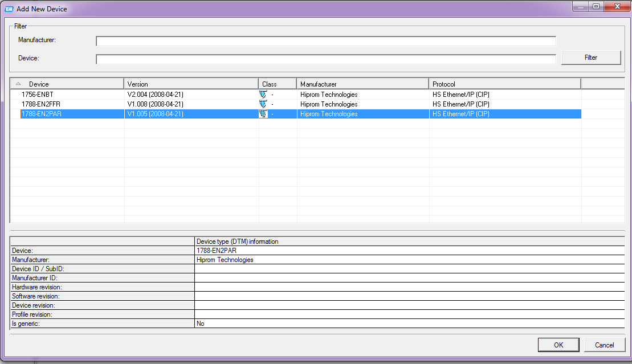Click the application icon in the title bar
This screenshot has width=632, height=364.
tap(9, 9)
